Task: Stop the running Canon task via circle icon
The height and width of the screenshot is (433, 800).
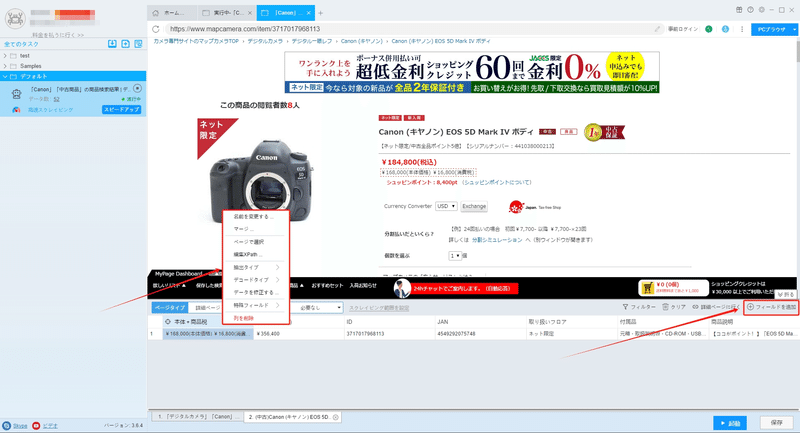Action: click(x=137, y=89)
